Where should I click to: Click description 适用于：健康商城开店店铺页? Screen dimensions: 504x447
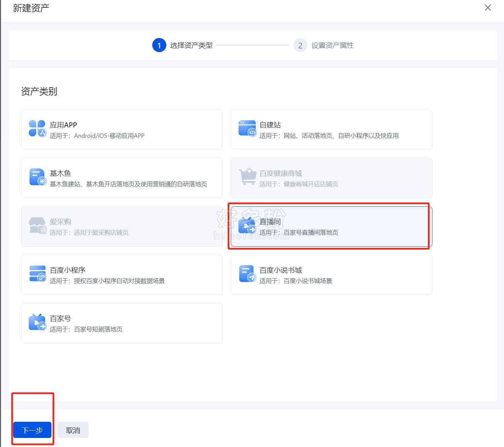(299, 184)
